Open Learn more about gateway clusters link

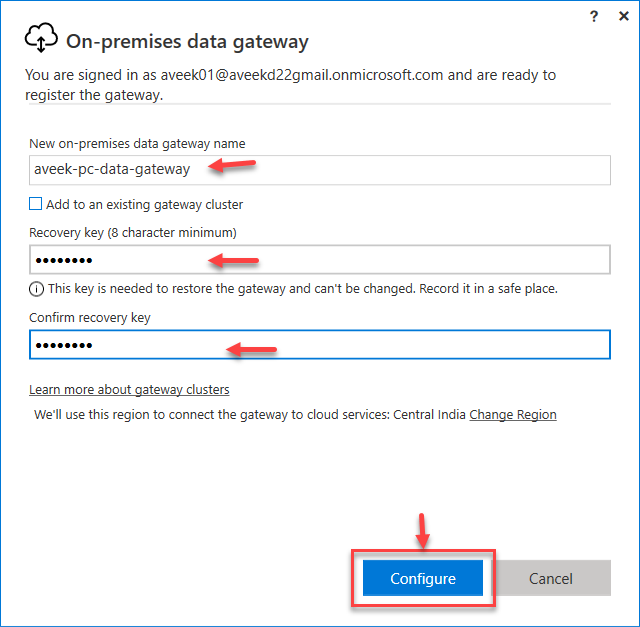[x=129, y=389]
